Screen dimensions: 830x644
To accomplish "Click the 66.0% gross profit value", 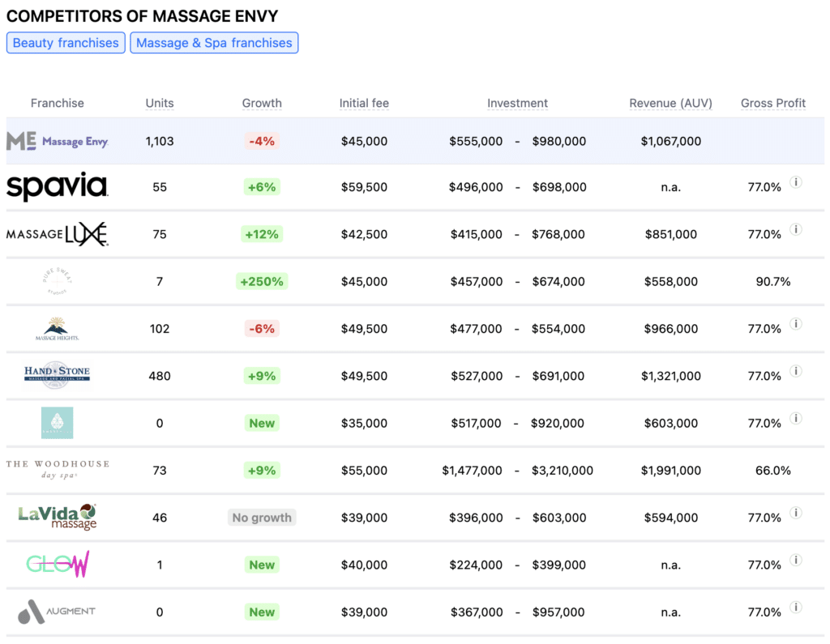I will pyautogui.click(x=772, y=471).
